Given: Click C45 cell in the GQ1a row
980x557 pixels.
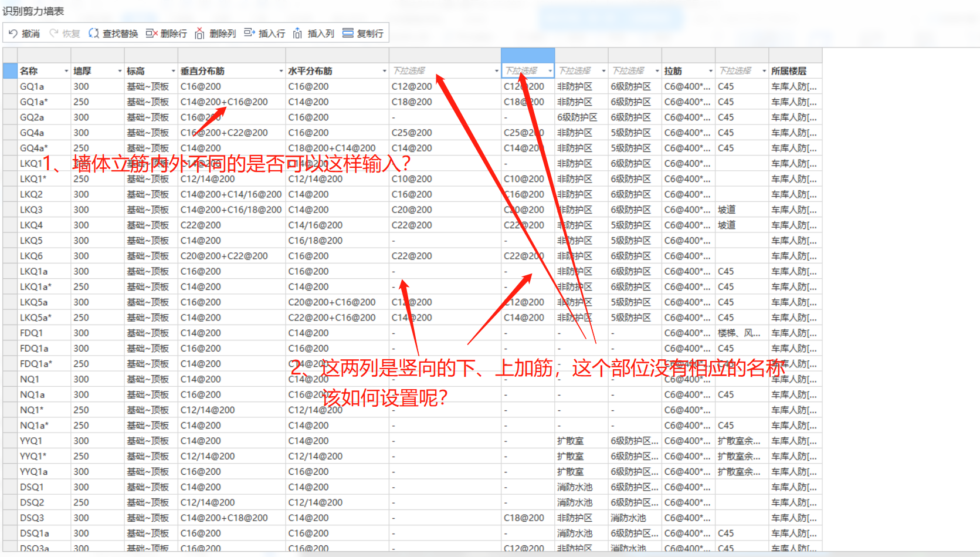Looking at the screenshot, I should point(742,86).
